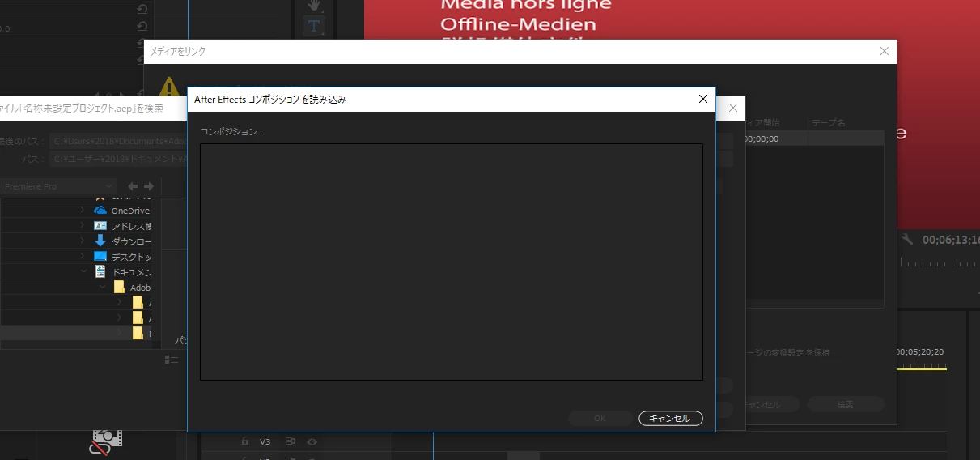Expand the highlighted subfolder under Adobe

click(120, 332)
